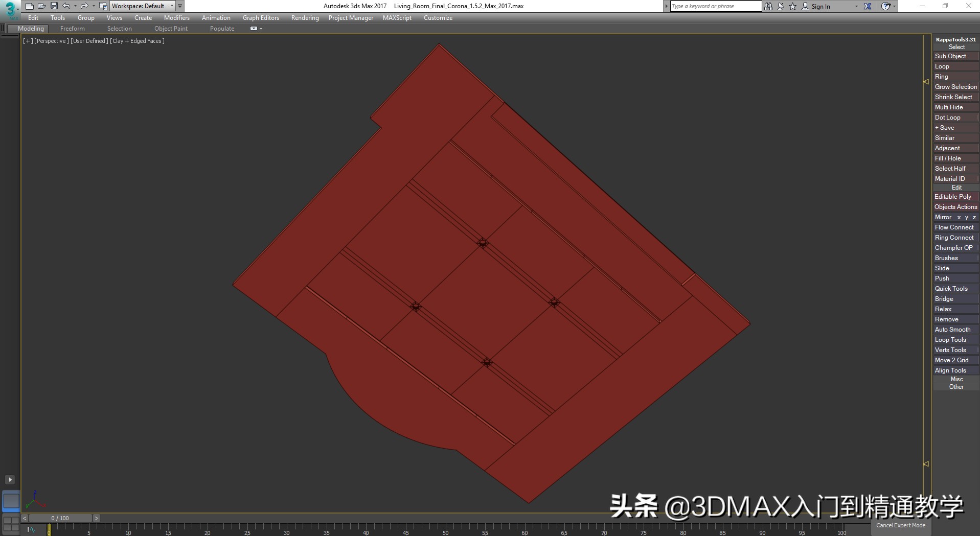Open the undo history dropdown arrow
The height and width of the screenshot is (536, 980).
(75, 6)
